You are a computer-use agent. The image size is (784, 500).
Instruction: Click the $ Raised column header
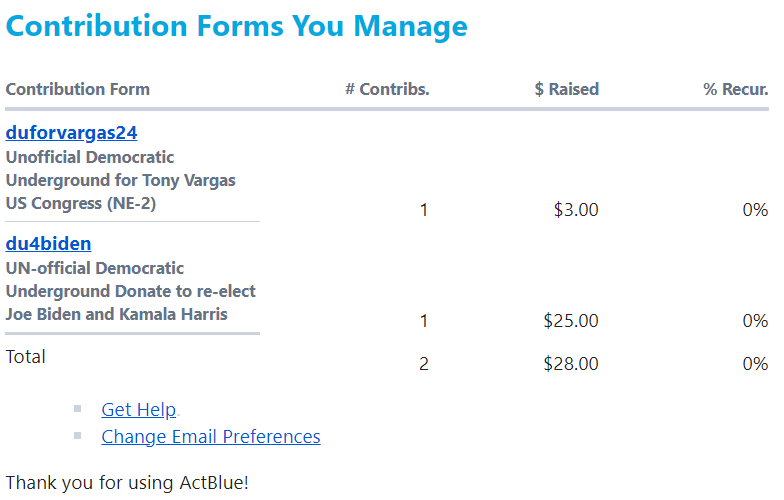(x=566, y=89)
